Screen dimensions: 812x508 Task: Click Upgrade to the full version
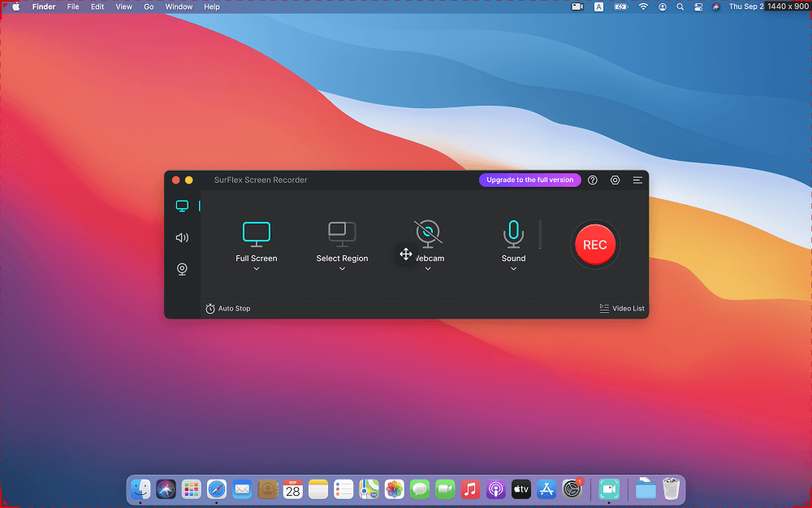click(x=529, y=180)
